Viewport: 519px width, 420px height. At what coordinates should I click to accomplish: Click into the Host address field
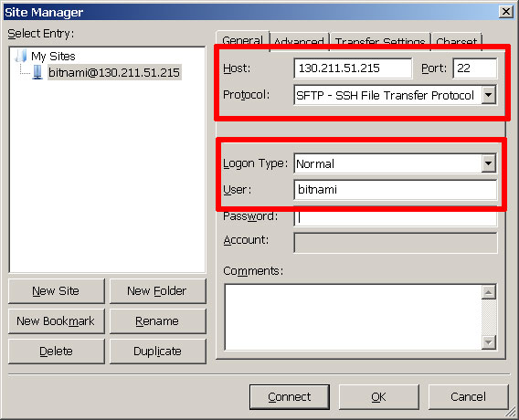coord(353,68)
